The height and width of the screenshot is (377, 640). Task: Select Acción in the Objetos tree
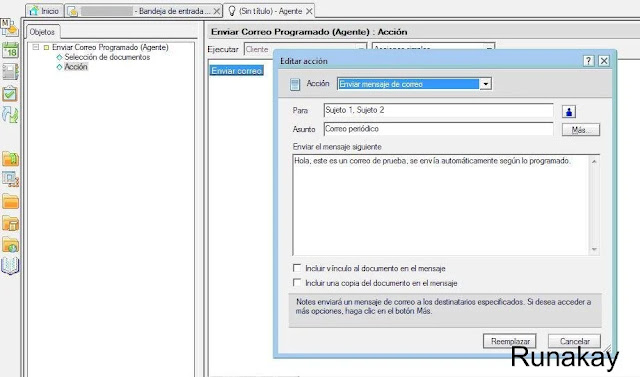pos(76,67)
